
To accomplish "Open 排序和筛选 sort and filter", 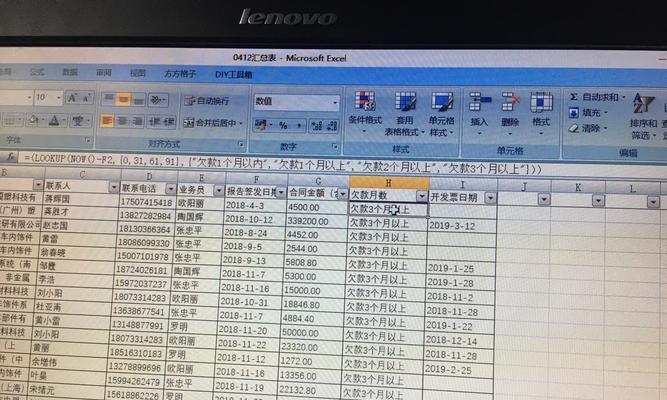I will point(643,116).
